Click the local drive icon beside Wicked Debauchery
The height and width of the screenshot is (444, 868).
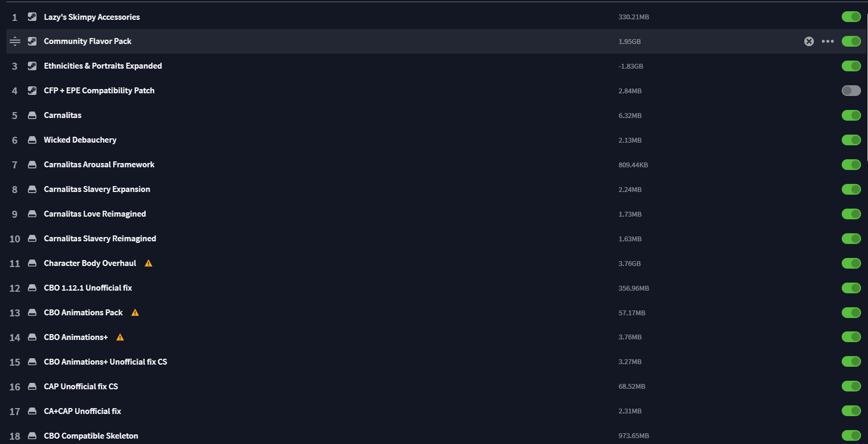point(32,140)
